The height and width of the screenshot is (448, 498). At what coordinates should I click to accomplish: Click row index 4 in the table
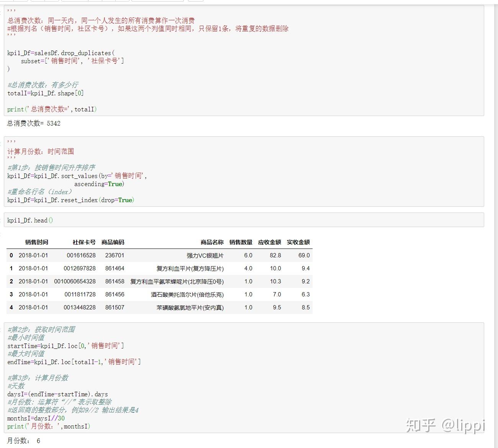click(11, 307)
